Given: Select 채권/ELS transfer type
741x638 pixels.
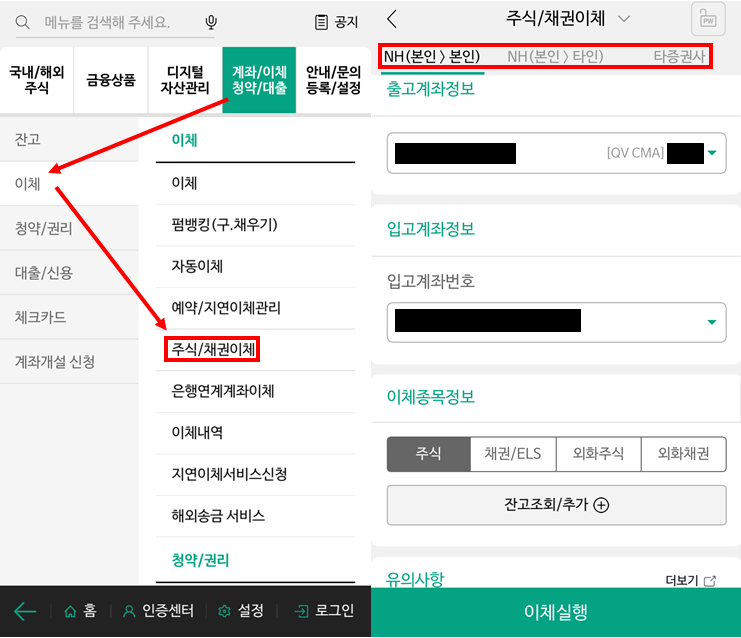Looking at the screenshot, I should [x=513, y=454].
